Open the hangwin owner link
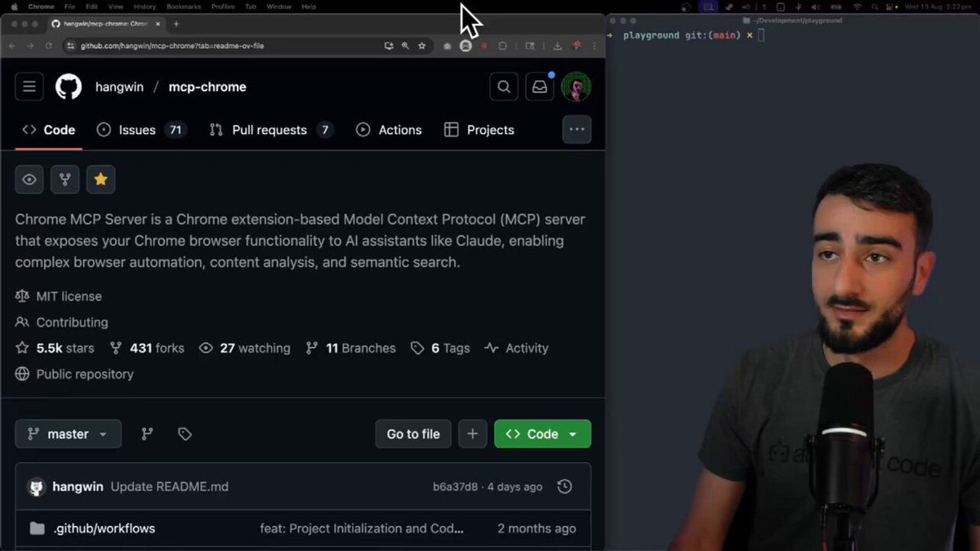Image resolution: width=980 pixels, height=551 pixels. pyautogui.click(x=119, y=87)
